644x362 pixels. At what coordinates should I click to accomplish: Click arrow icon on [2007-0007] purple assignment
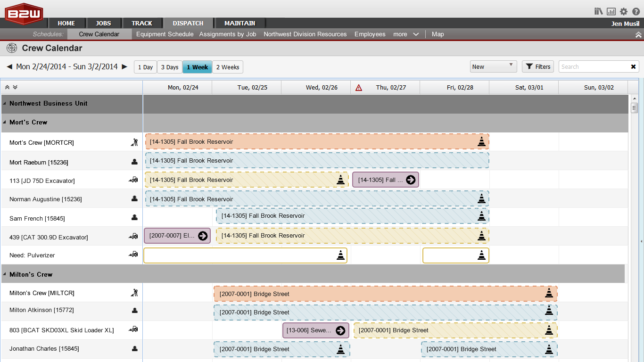click(x=203, y=236)
